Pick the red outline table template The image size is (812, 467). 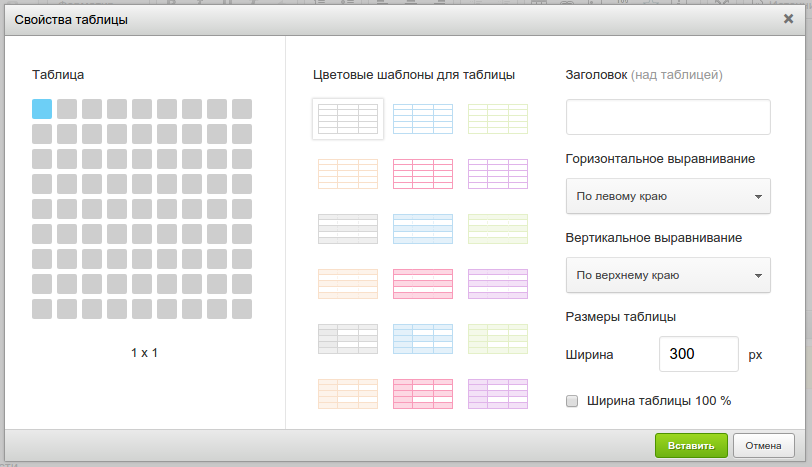pyautogui.click(x=423, y=174)
